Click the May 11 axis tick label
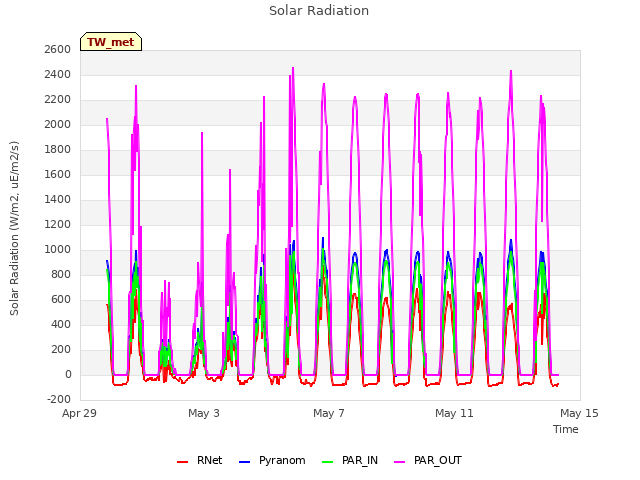Viewport: 640px width, 480px height. coord(454,413)
